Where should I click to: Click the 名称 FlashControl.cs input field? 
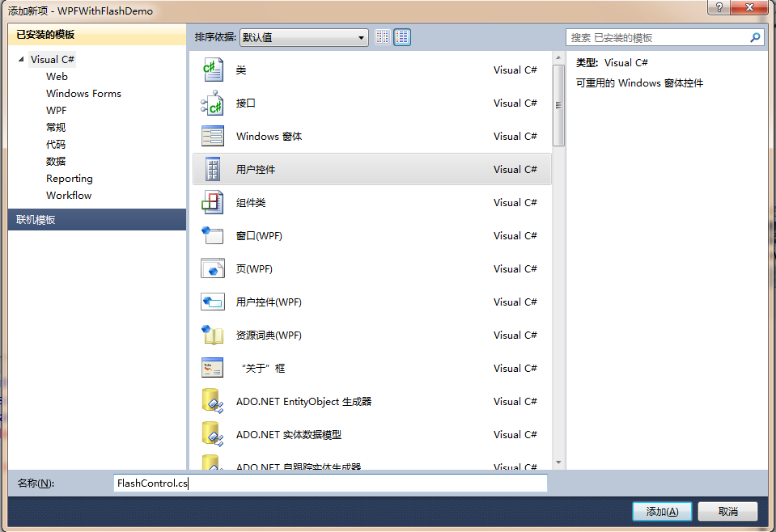click(x=331, y=483)
